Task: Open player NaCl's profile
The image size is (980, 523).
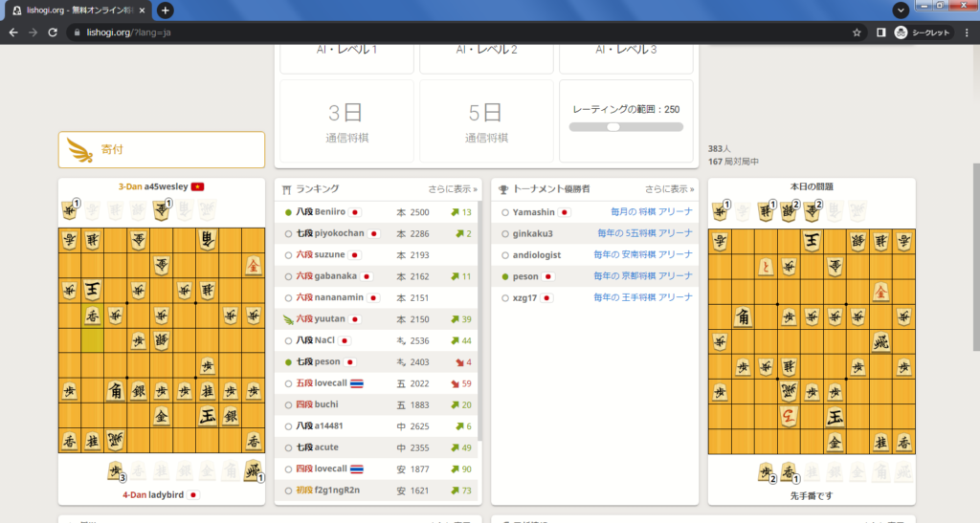Action: [316, 340]
